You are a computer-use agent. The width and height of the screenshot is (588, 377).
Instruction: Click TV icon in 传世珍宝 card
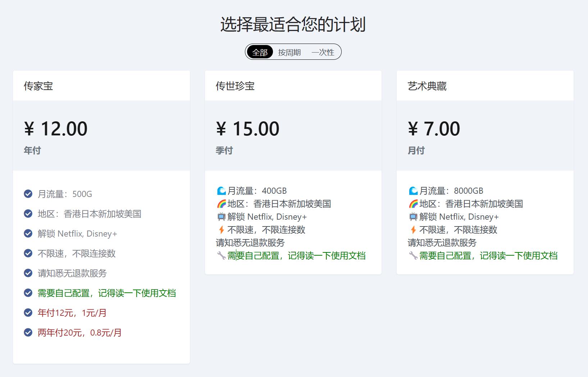pos(222,217)
